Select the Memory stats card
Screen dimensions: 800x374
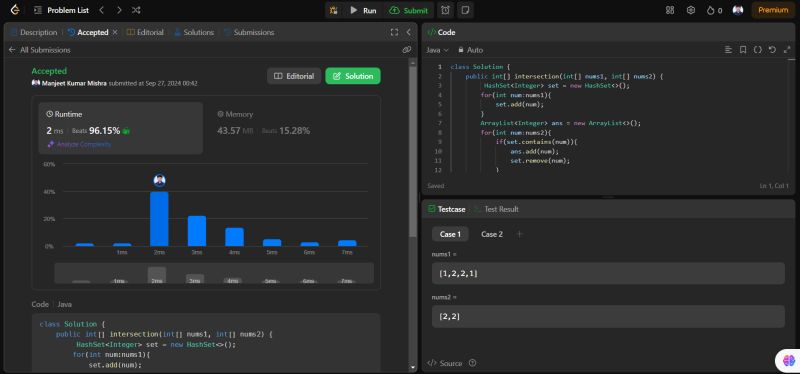tap(289, 128)
